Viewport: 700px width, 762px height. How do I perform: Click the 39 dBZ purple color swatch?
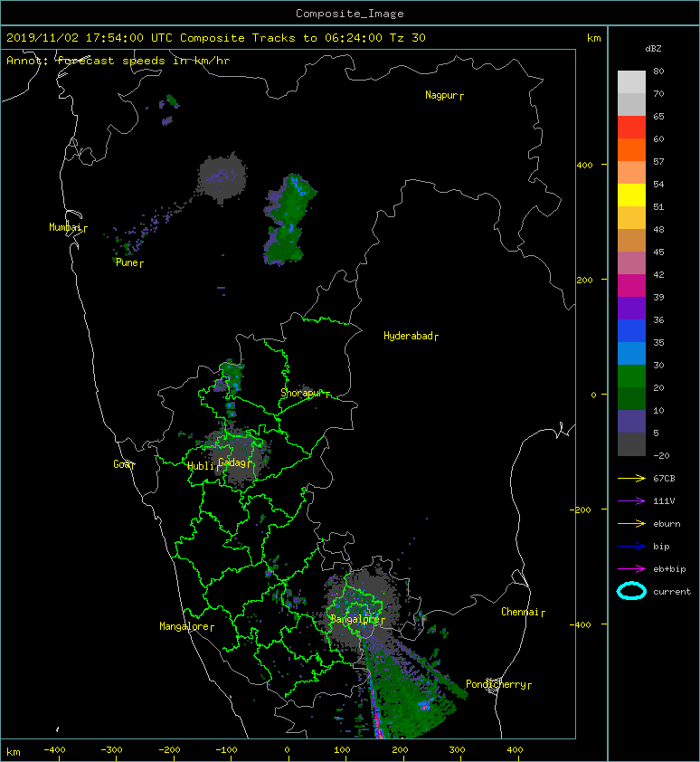pyautogui.click(x=631, y=308)
